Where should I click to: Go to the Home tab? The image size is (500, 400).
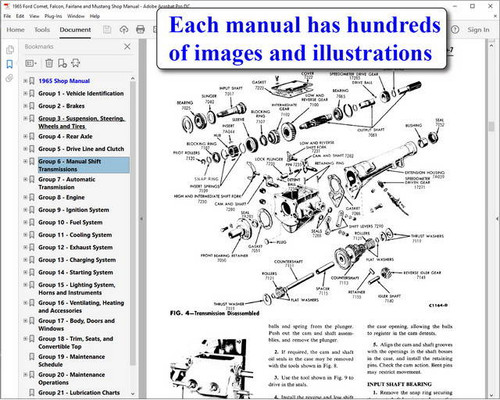click(x=15, y=30)
